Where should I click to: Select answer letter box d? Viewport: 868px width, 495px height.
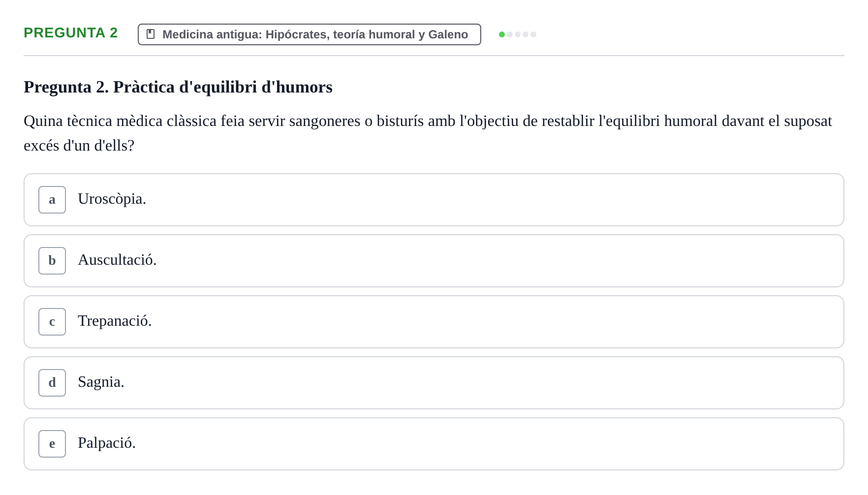(52, 383)
